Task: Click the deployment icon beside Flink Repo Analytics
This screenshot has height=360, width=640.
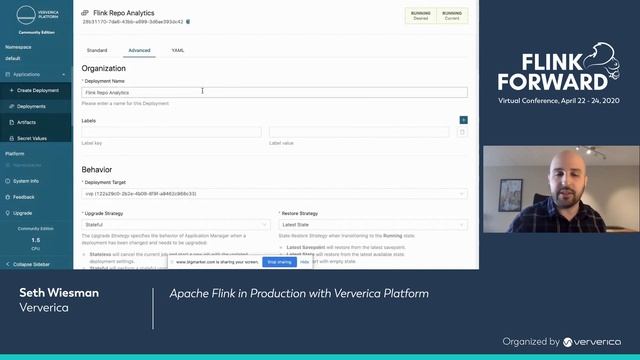Action: click(x=85, y=13)
